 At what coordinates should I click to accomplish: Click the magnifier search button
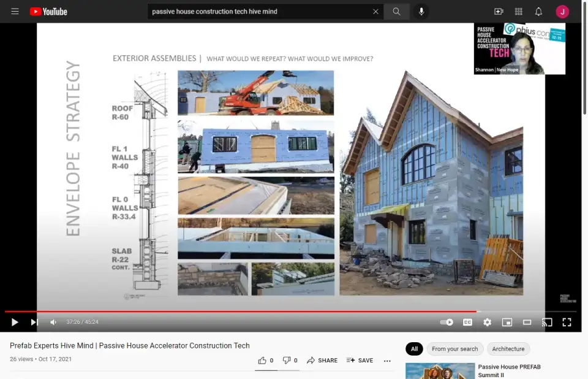397,12
